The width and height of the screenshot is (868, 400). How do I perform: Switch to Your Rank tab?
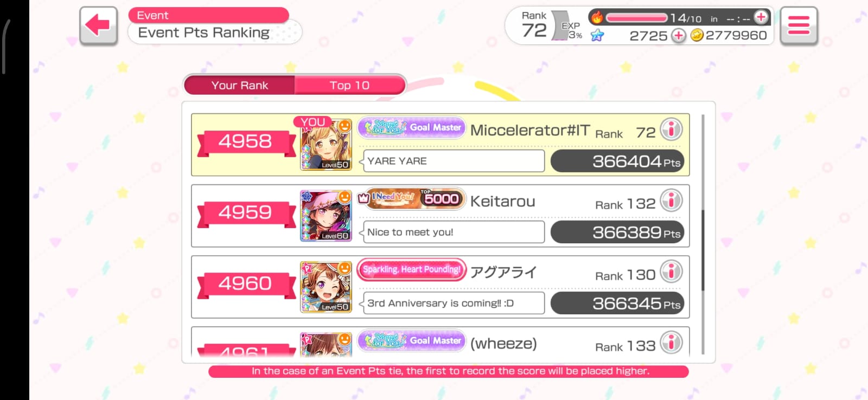click(240, 85)
